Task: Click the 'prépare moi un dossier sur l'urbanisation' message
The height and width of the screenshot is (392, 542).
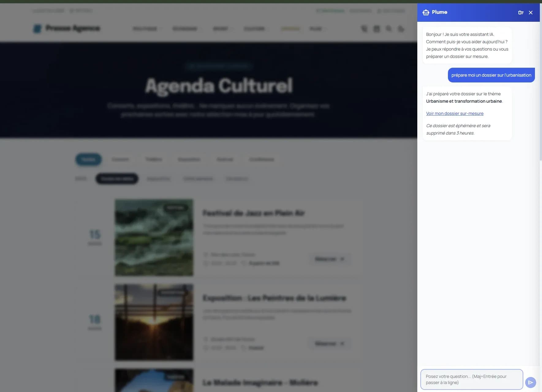Action: click(x=491, y=75)
